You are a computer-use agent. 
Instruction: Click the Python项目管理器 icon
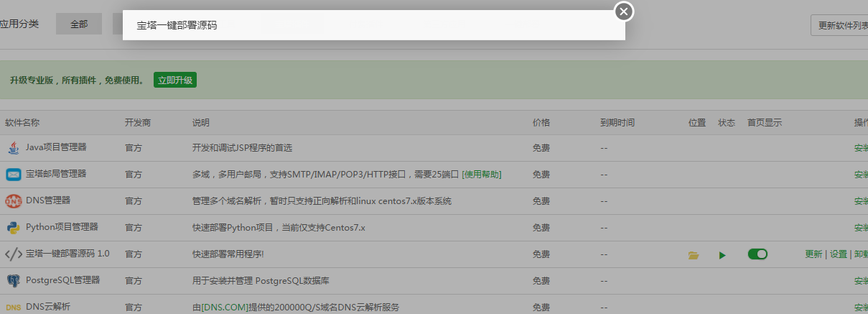[14, 228]
